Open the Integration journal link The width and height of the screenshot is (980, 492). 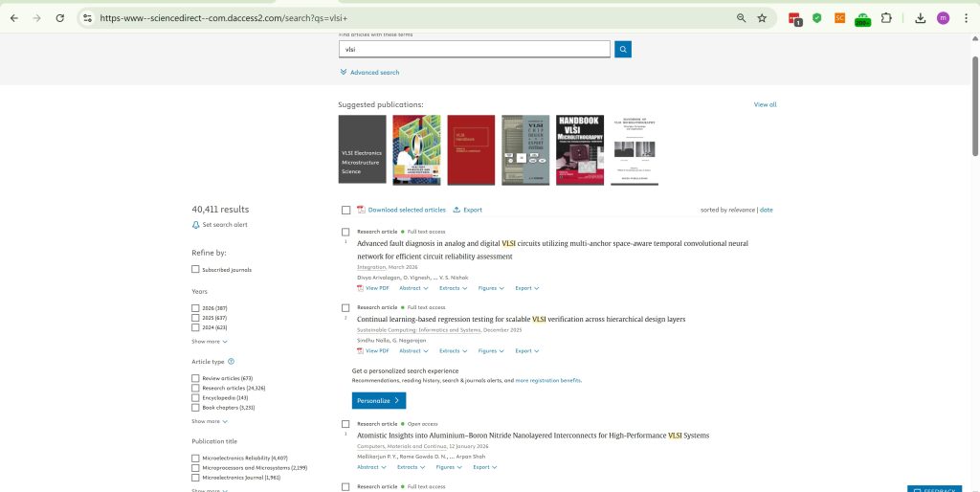(371, 267)
